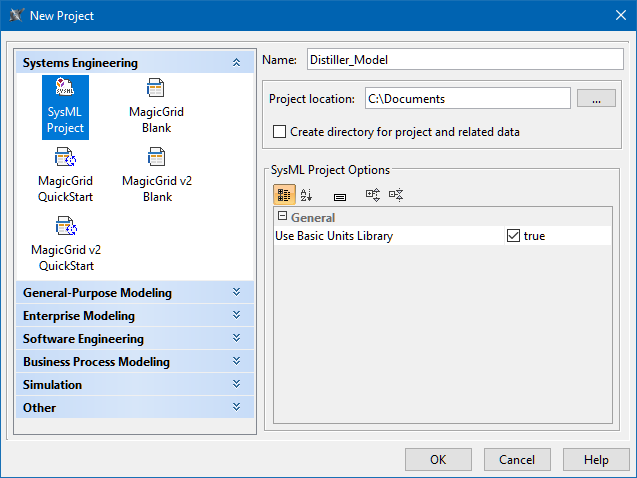Choose the MagicGrid Blank template
The height and width of the screenshot is (478, 637).
(x=156, y=106)
